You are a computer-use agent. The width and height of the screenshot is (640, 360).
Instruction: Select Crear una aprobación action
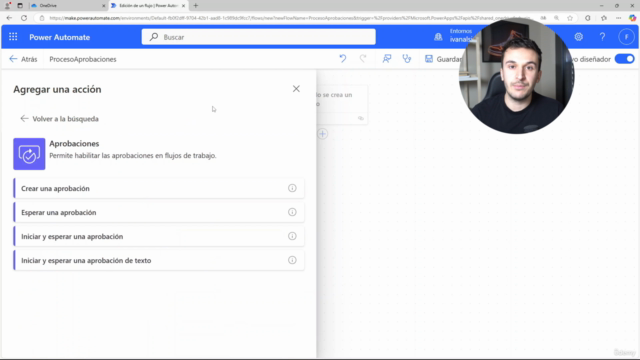tap(159, 188)
